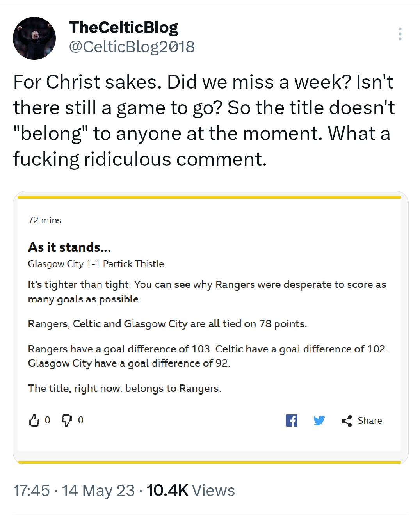Click the Share text label

coord(370,421)
